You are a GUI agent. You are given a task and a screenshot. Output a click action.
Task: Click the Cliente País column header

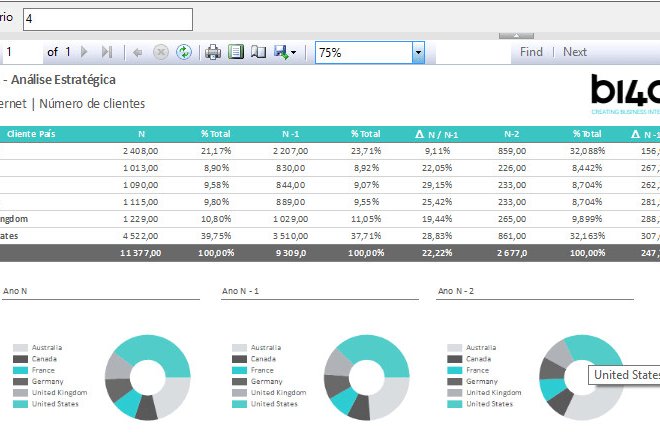click(31, 134)
